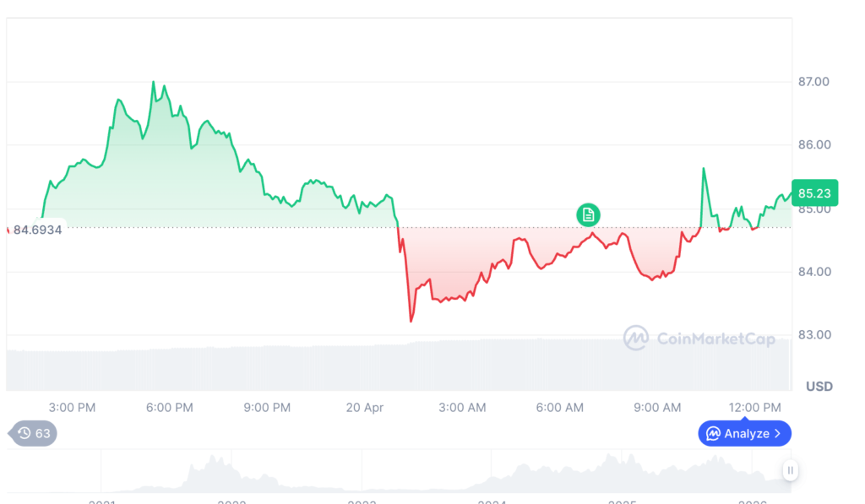
Task: Click the mini chart thumbnail at the bottom
Action: coord(422,470)
